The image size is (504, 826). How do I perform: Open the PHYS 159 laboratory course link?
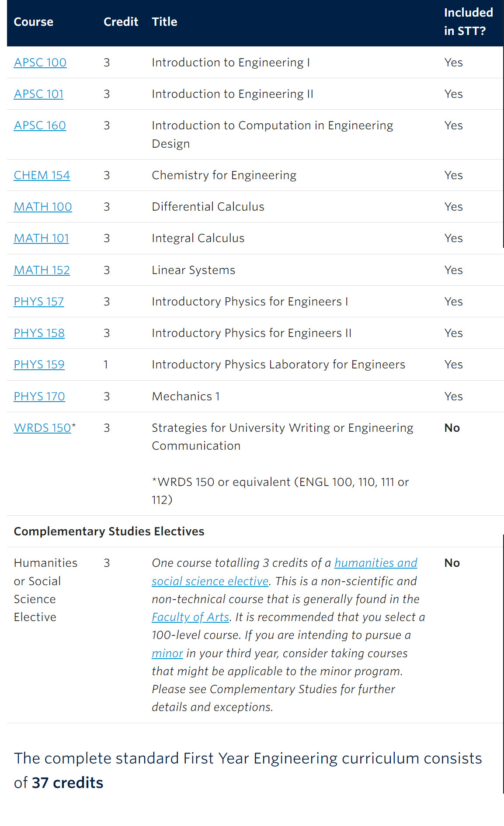(39, 364)
